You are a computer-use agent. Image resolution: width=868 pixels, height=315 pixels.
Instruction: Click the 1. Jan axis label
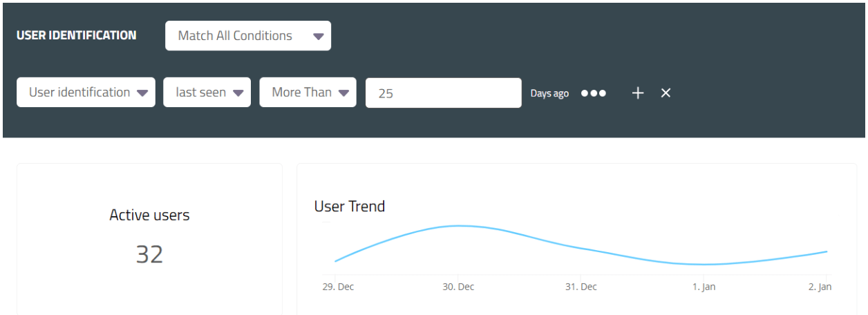pyautogui.click(x=704, y=287)
